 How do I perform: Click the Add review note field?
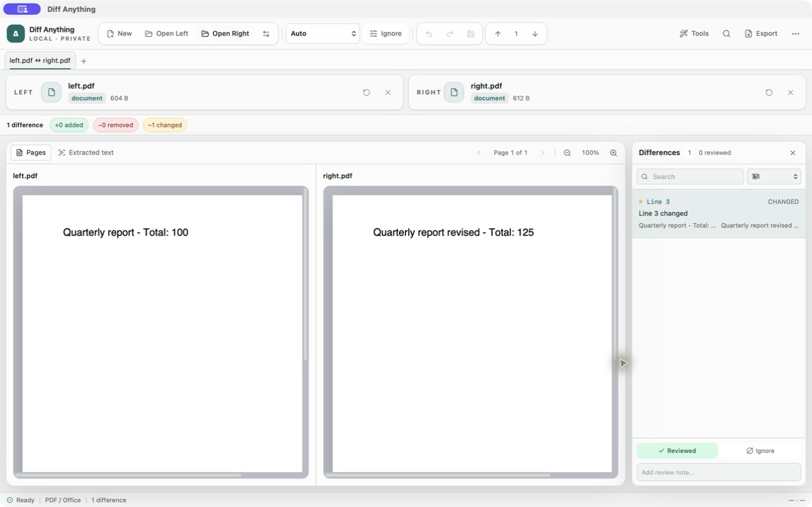719,472
